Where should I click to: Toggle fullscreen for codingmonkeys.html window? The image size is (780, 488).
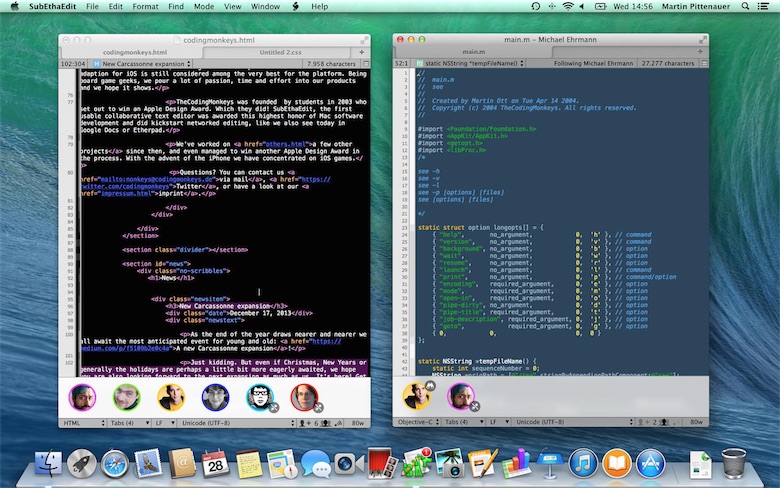point(364,40)
